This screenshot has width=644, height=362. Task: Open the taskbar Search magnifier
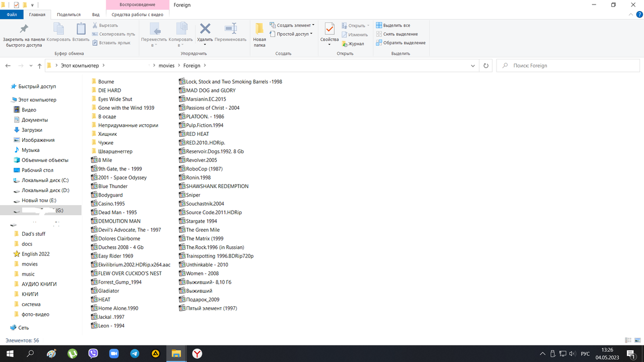pos(30,353)
